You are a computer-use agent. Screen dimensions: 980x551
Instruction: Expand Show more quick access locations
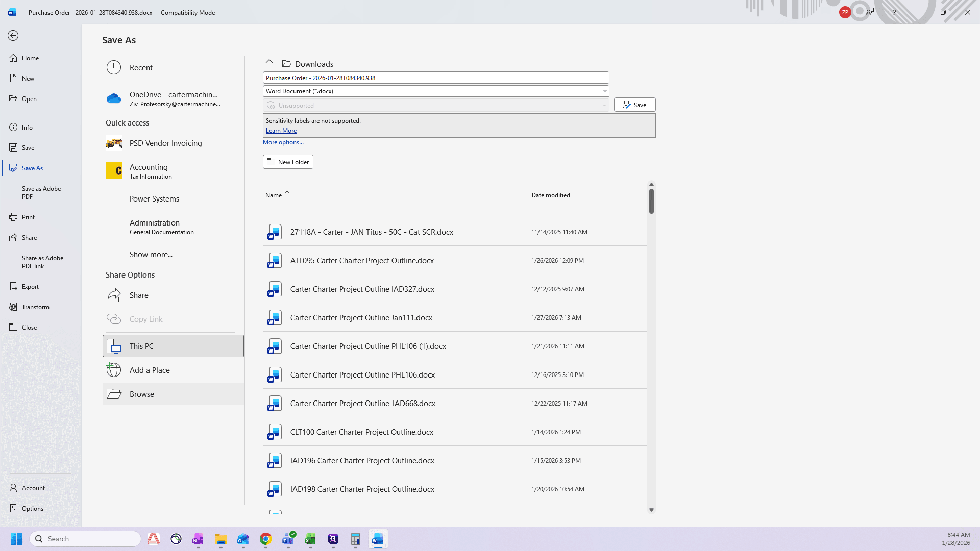click(151, 255)
